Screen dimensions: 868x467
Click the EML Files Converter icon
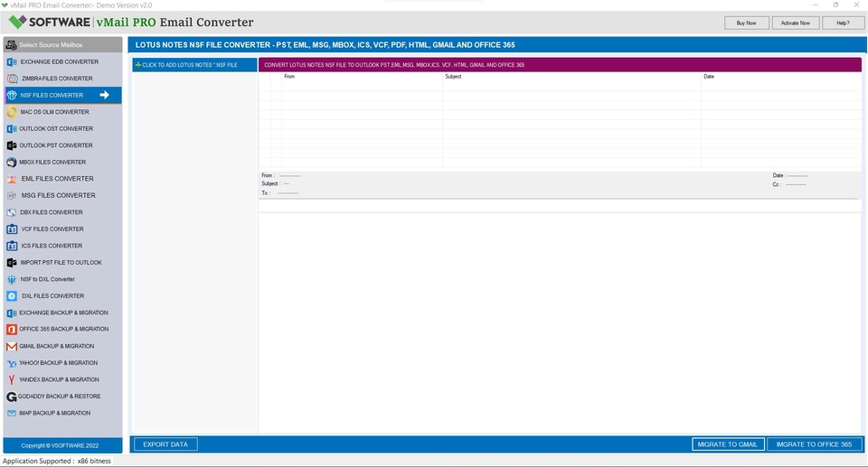(x=12, y=179)
